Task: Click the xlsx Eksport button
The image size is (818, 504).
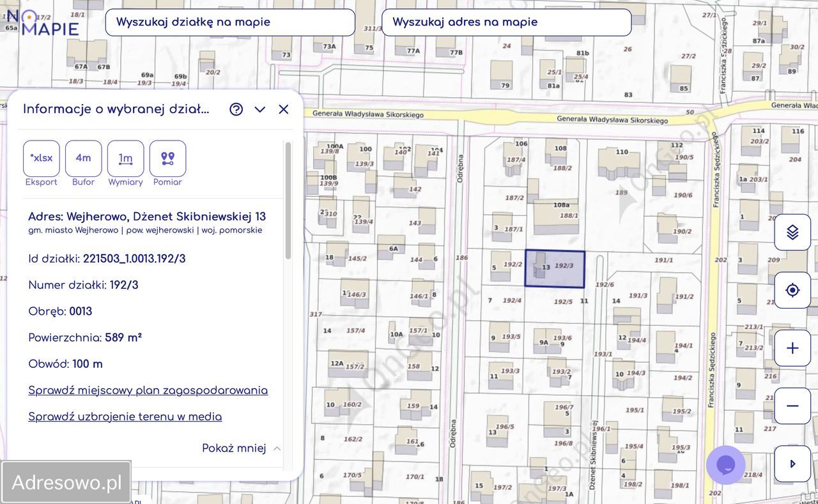Action: [x=42, y=158]
